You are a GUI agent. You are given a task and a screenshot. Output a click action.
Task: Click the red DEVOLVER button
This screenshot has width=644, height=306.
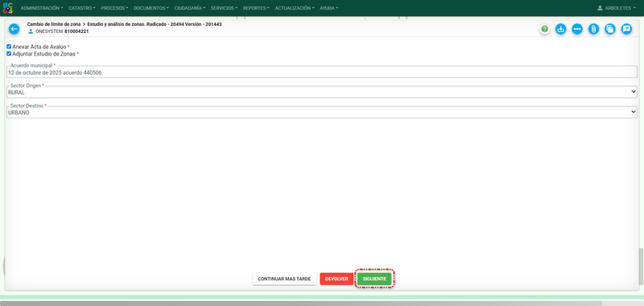tap(336, 279)
